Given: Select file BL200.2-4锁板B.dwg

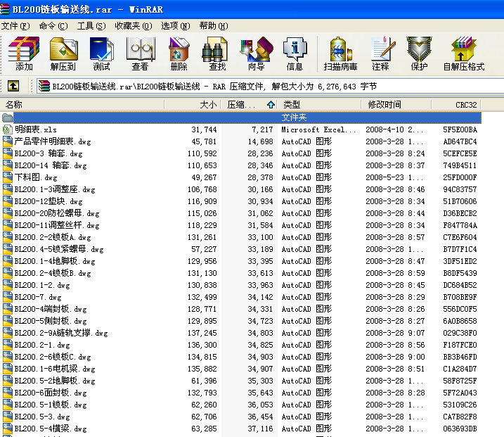Looking at the screenshot, I should [x=53, y=273].
